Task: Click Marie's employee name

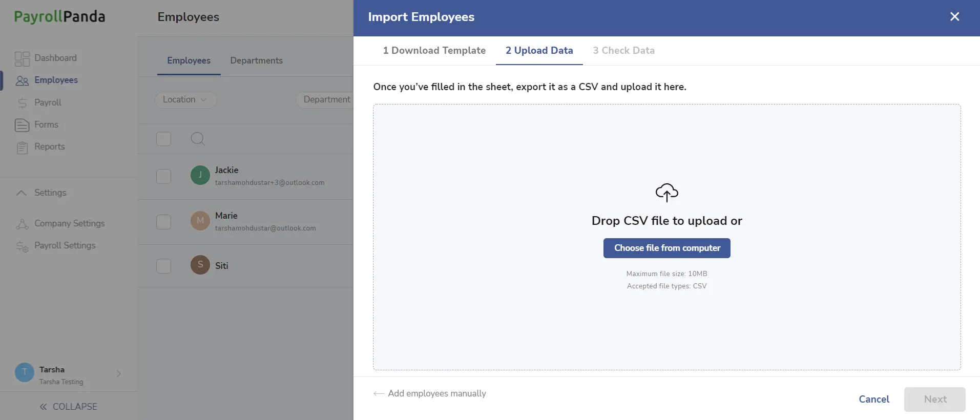Action: pos(226,216)
